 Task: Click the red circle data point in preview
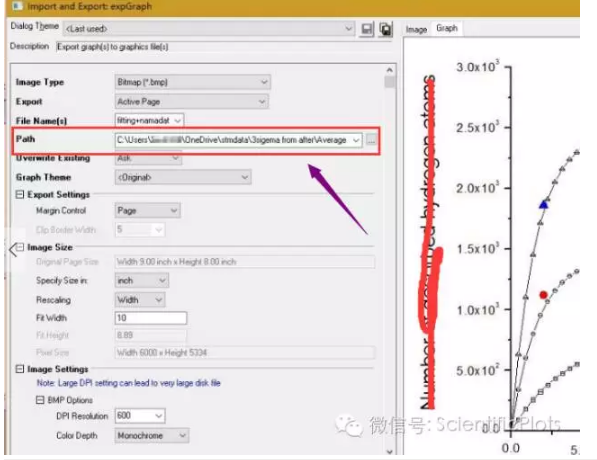coord(543,295)
